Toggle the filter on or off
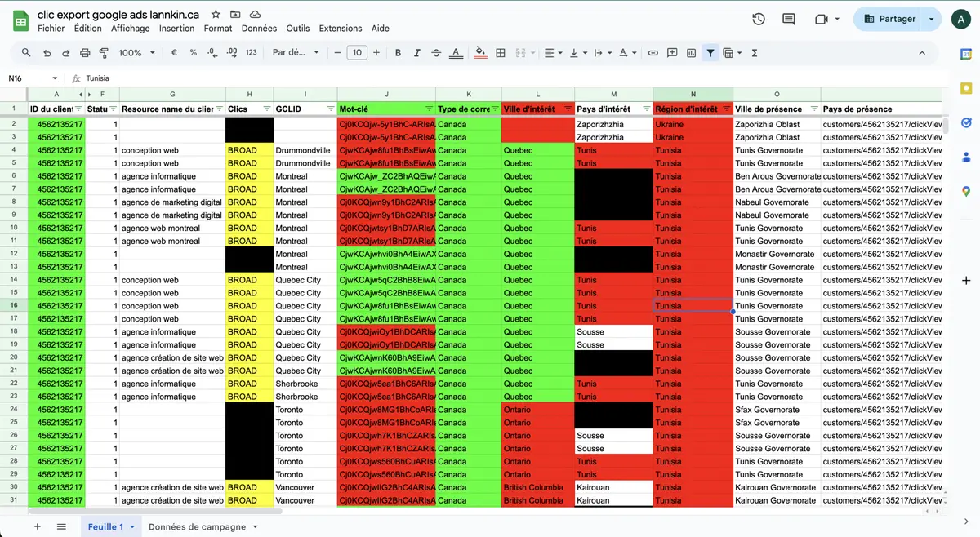Screen dimensions: 980x537 coord(710,53)
